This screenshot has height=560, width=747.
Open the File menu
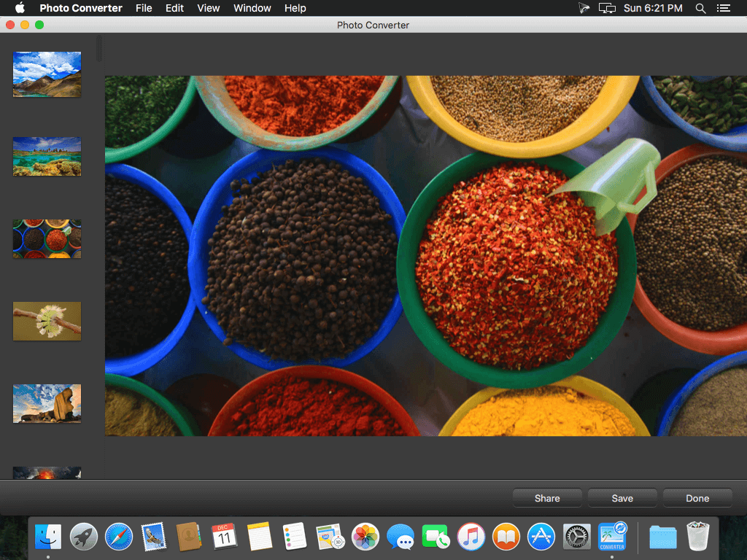click(144, 8)
